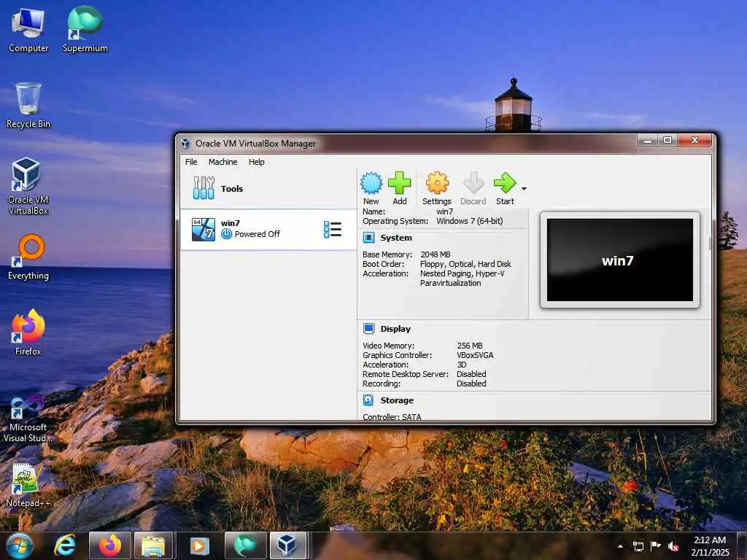This screenshot has height=560, width=747.
Task: Open the System settings heading link
Action: (x=396, y=238)
